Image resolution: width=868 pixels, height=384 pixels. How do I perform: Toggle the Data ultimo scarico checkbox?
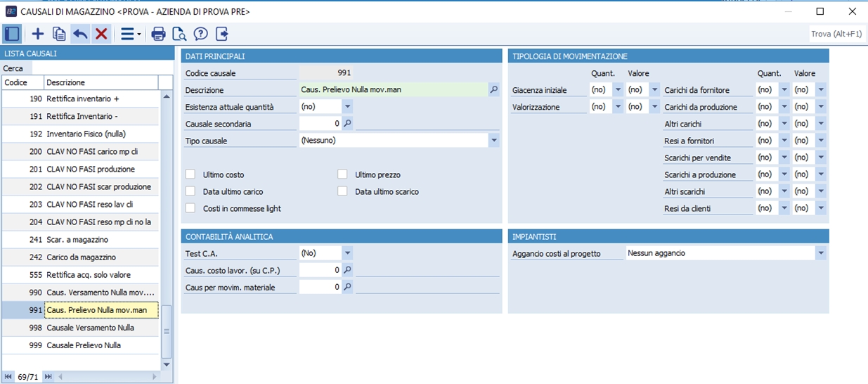tap(342, 191)
